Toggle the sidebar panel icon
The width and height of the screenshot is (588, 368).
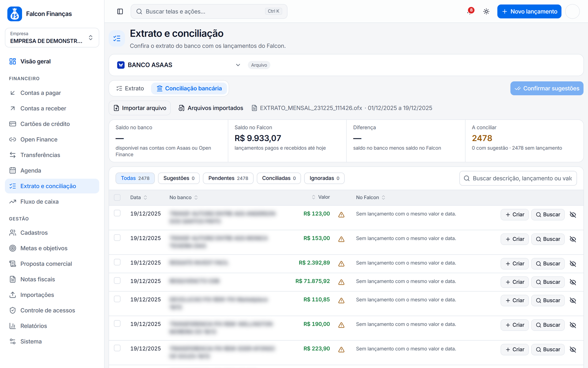[120, 11]
